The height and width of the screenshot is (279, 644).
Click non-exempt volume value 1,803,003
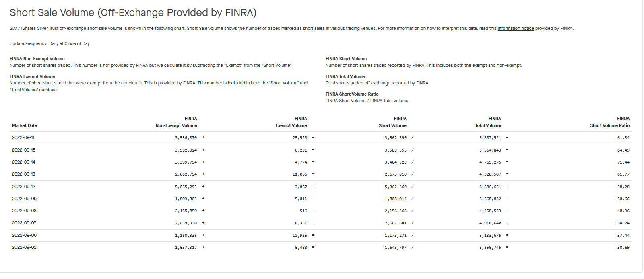(x=186, y=199)
